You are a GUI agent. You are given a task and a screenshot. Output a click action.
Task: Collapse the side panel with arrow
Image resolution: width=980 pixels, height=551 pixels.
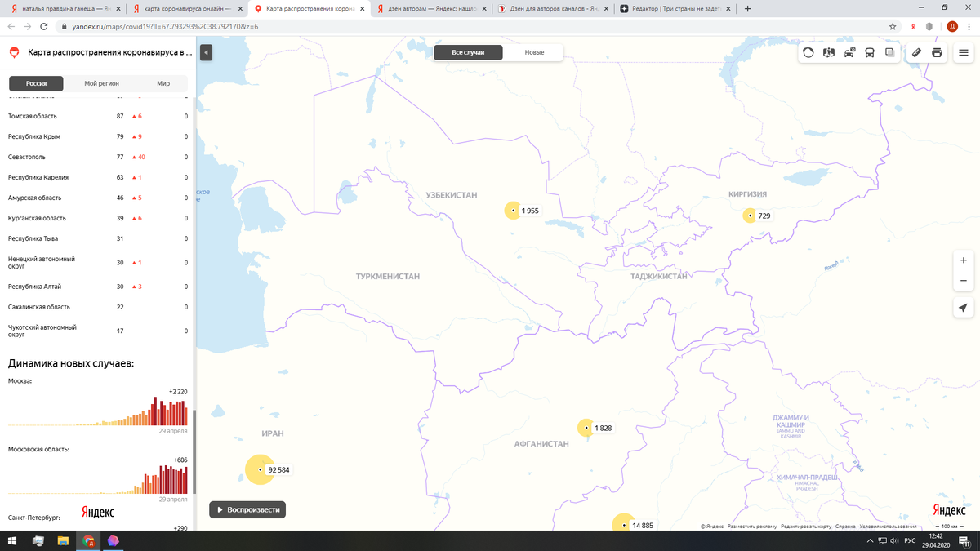pos(206,52)
